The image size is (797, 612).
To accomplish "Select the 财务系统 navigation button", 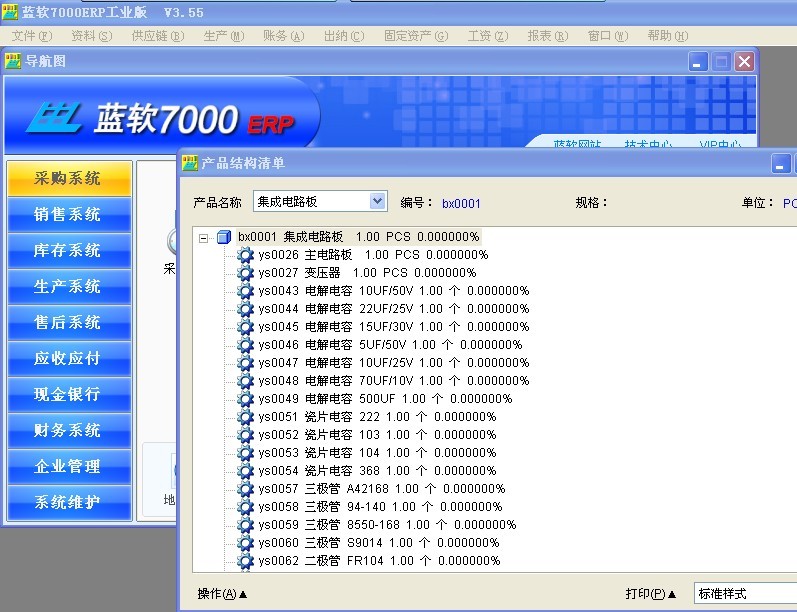I will point(70,431).
